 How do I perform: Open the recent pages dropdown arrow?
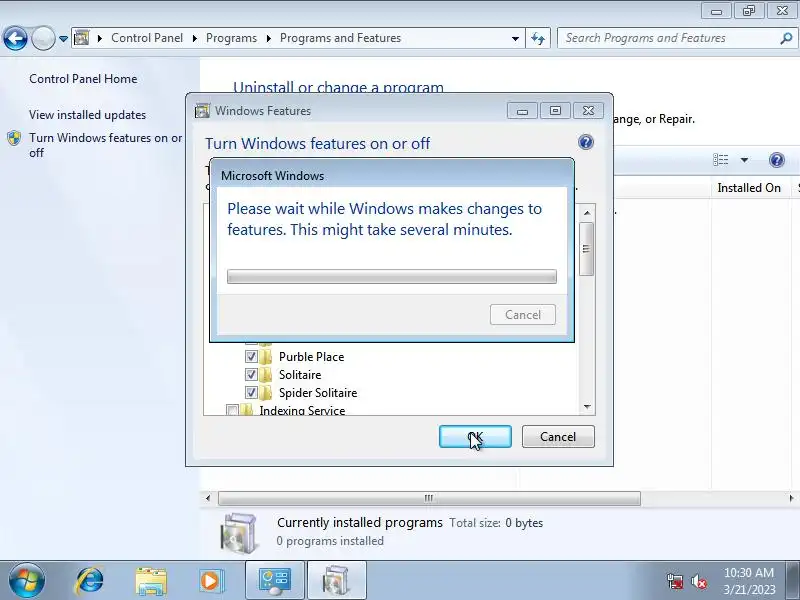pos(63,39)
